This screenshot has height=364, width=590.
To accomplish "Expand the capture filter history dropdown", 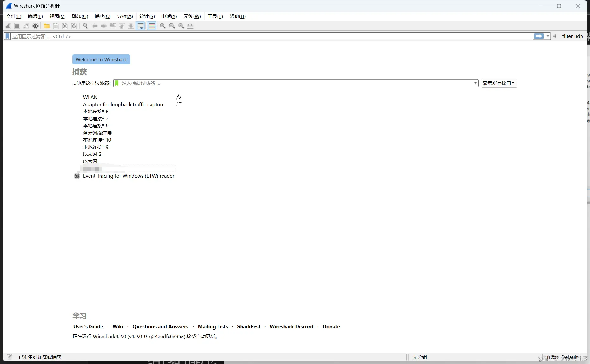I will pyautogui.click(x=476, y=83).
